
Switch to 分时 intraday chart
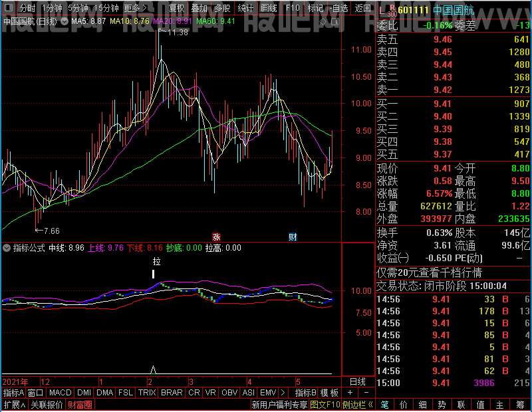point(27,8)
